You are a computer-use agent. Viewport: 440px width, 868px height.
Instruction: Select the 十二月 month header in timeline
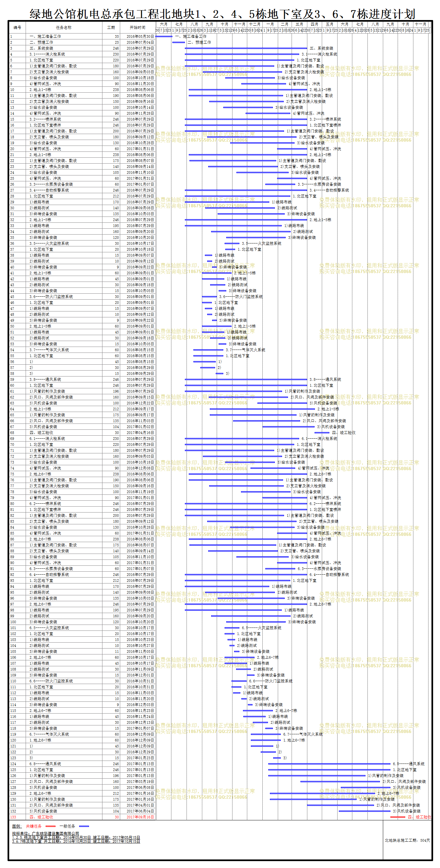(255, 24)
